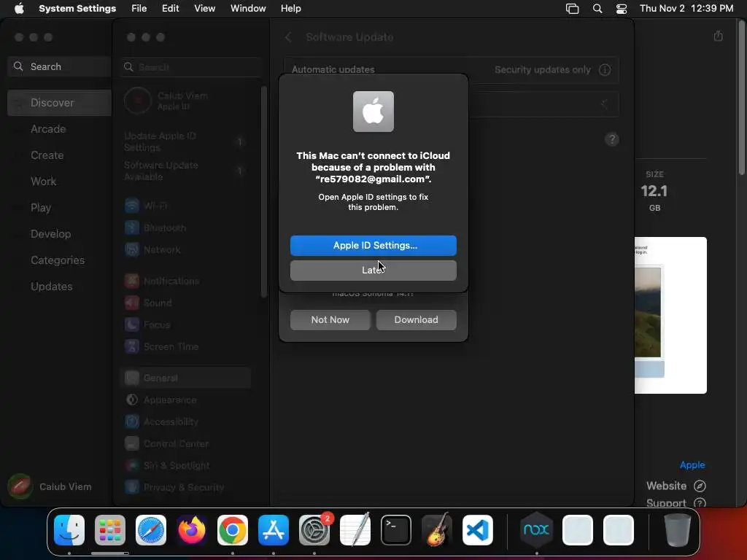Open the Help menu

pos(290,9)
